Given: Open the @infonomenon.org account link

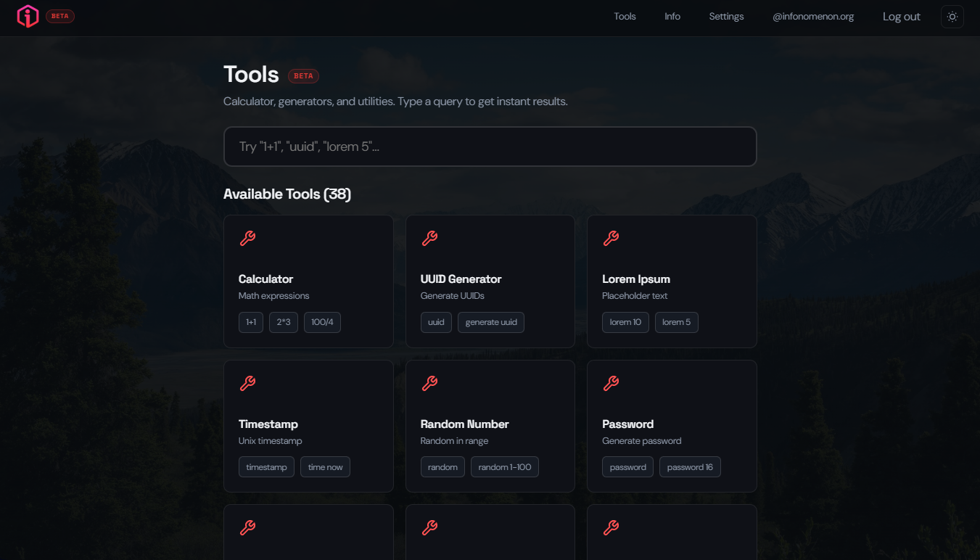Looking at the screenshot, I should [x=813, y=17].
